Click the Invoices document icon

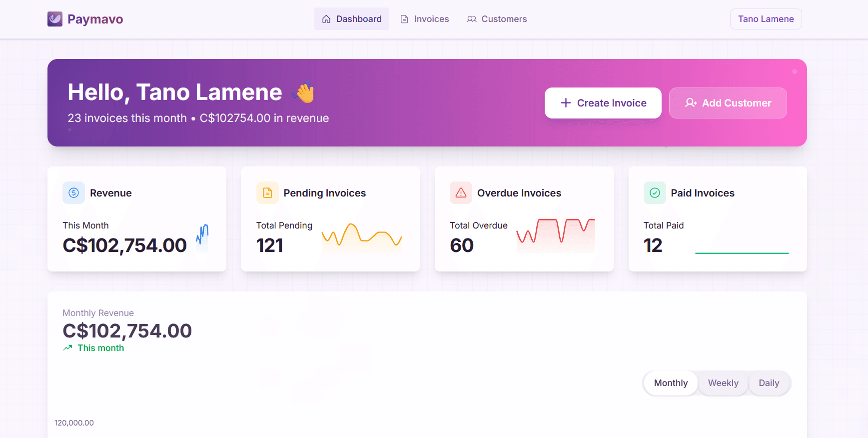[x=404, y=19]
